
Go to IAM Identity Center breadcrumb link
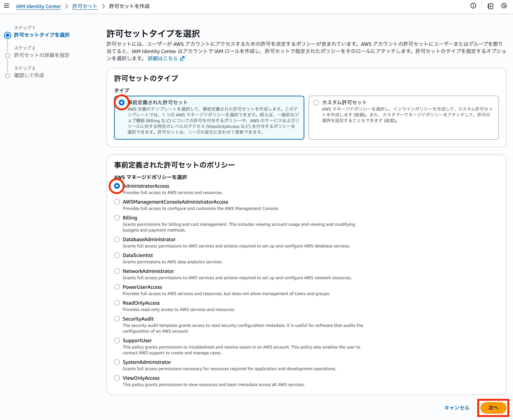38,6
